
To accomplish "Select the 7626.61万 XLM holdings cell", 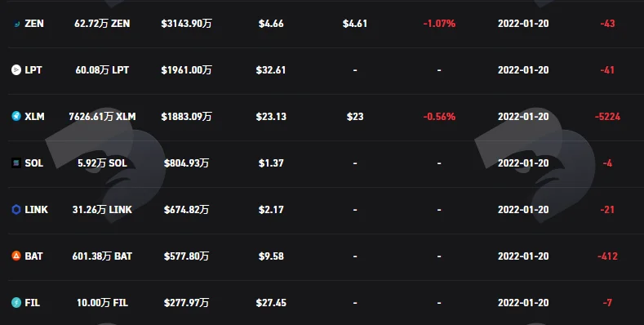I will click(x=102, y=117).
